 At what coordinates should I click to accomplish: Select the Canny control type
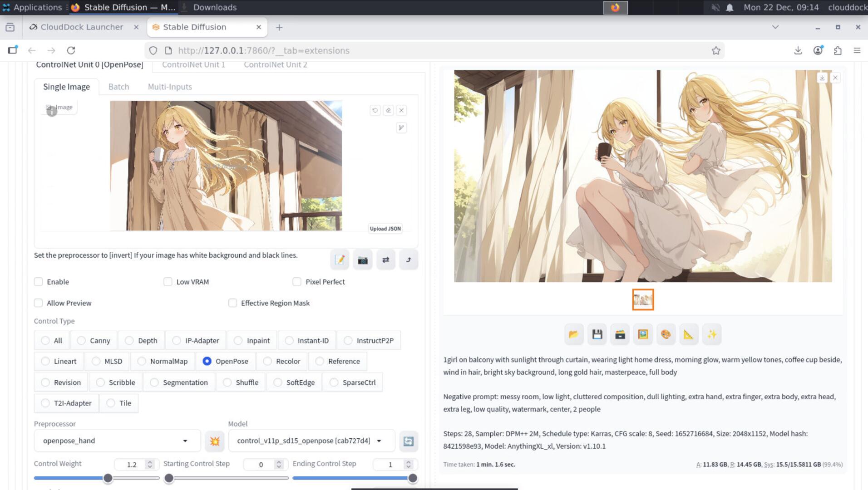(x=81, y=340)
